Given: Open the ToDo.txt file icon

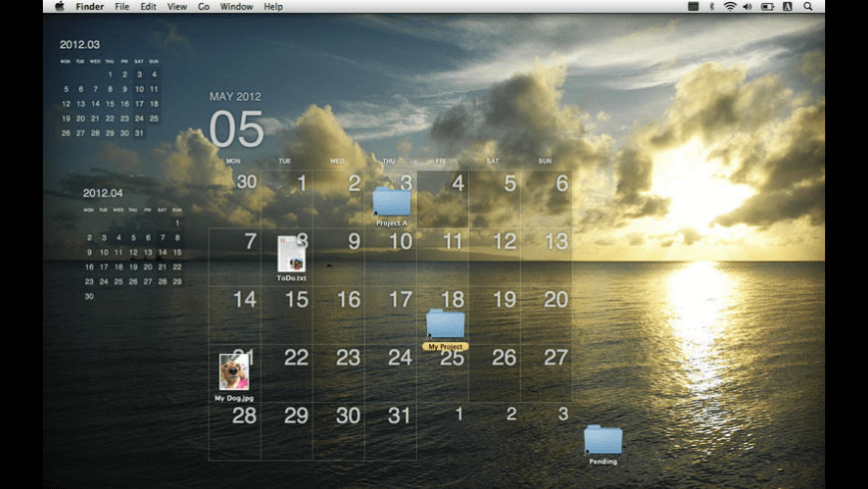Looking at the screenshot, I should pos(291,253).
